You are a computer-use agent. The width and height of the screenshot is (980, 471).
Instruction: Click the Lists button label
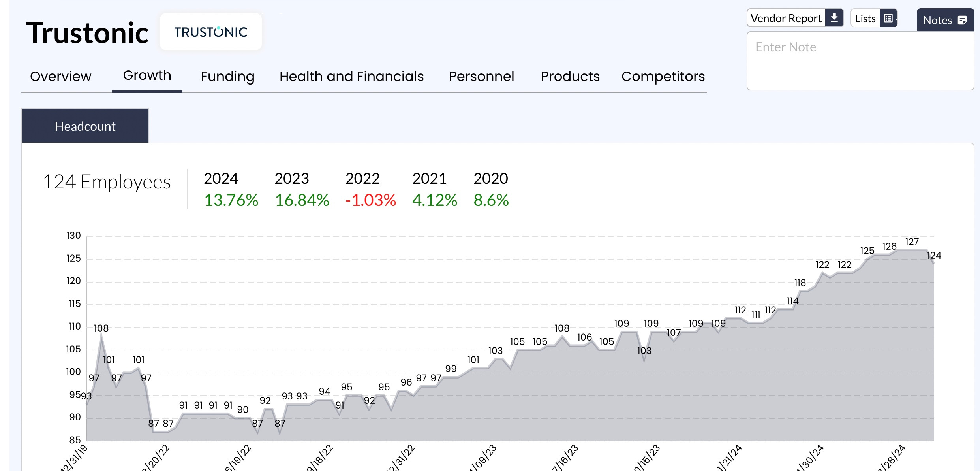tap(865, 19)
